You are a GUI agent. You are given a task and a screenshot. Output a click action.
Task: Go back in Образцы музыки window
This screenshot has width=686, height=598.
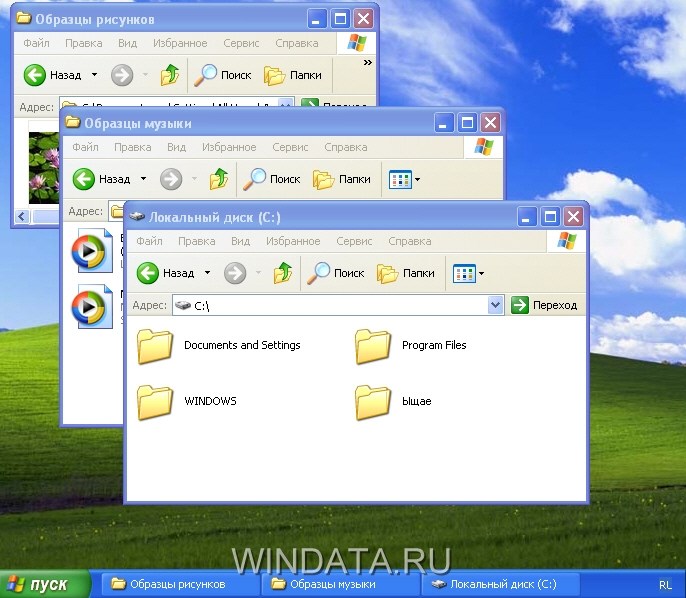point(101,179)
